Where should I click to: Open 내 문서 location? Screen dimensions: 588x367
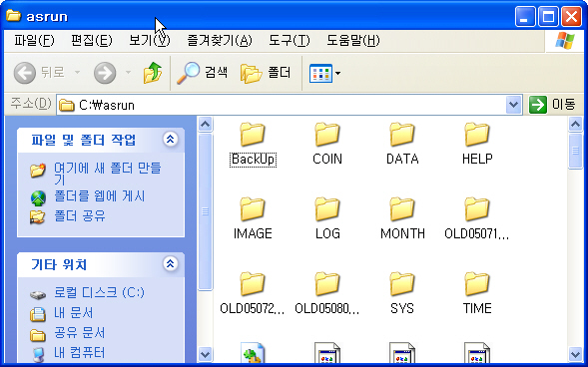coord(74,313)
